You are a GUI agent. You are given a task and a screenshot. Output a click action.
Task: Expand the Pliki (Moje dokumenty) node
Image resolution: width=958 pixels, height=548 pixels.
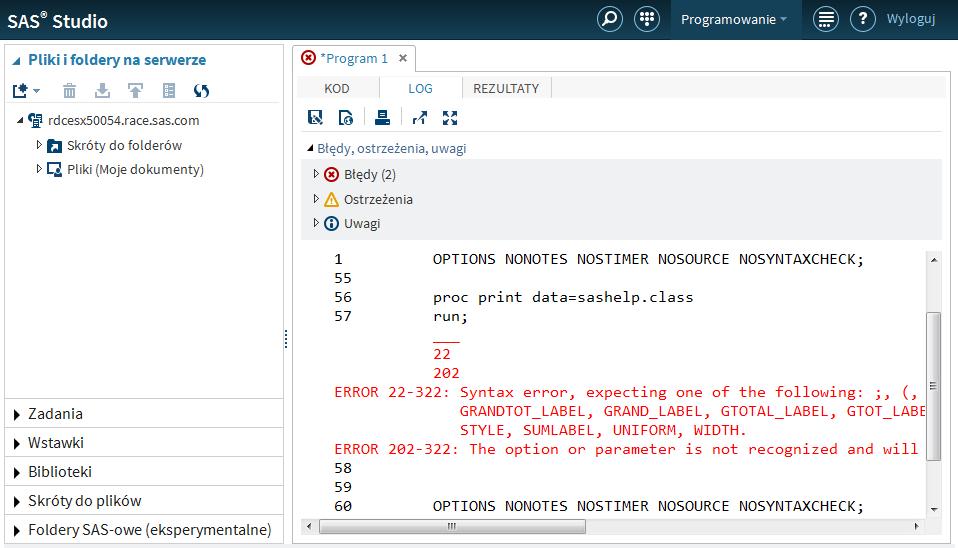(x=39, y=169)
